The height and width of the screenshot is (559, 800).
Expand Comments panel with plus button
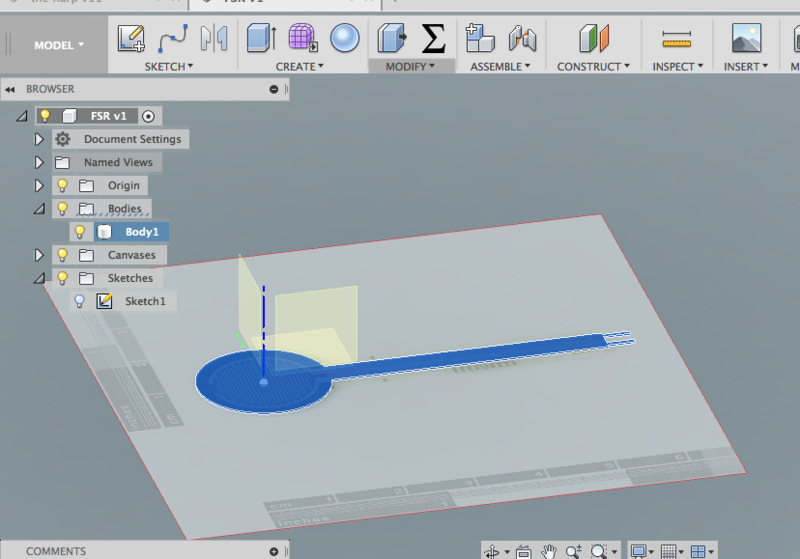click(x=274, y=551)
